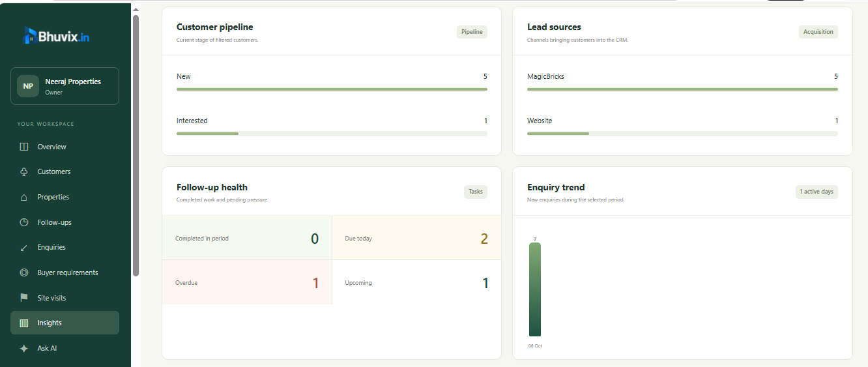
Task: Open Properties in sidebar
Action: click(x=65, y=197)
